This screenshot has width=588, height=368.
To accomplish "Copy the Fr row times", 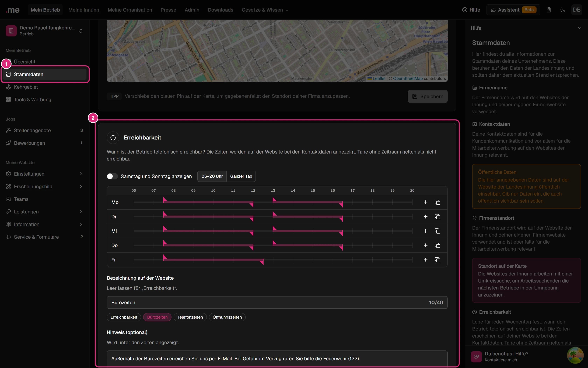I will tap(437, 260).
